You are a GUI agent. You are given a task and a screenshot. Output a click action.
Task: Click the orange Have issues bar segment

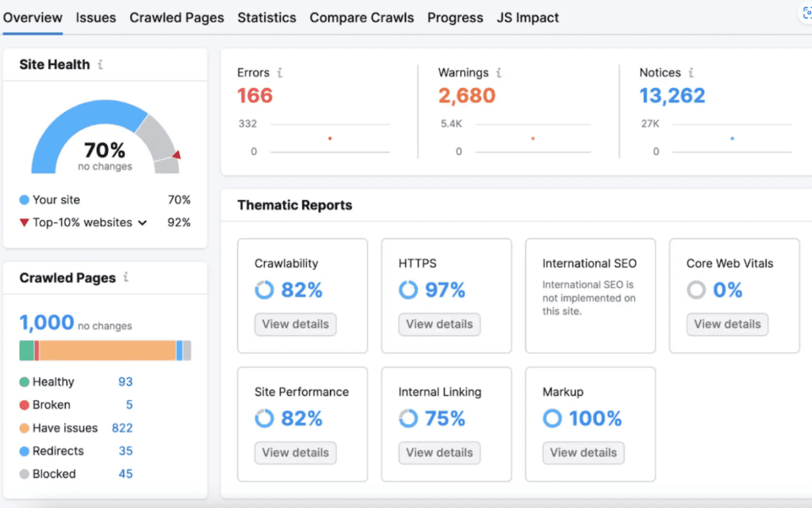(x=108, y=350)
